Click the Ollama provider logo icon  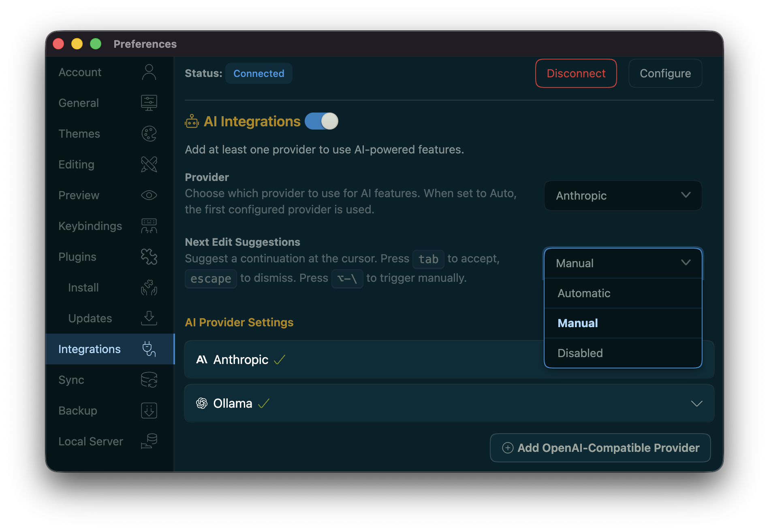click(x=202, y=403)
